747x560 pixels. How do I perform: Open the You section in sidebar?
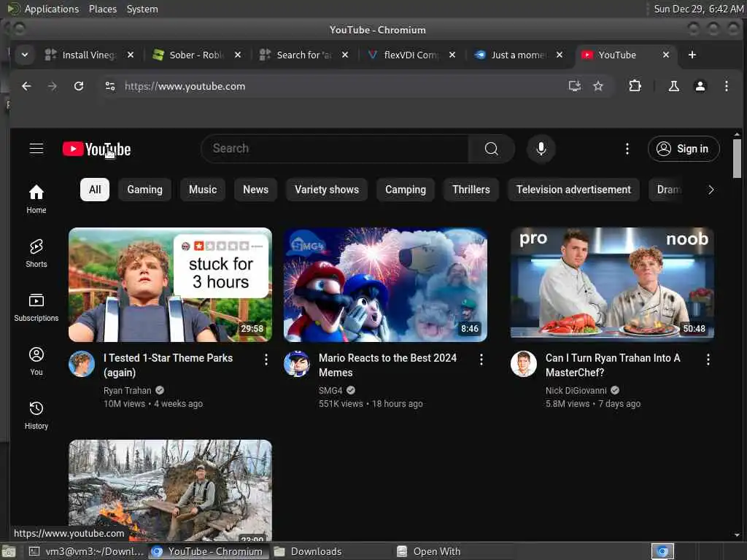coord(36,361)
